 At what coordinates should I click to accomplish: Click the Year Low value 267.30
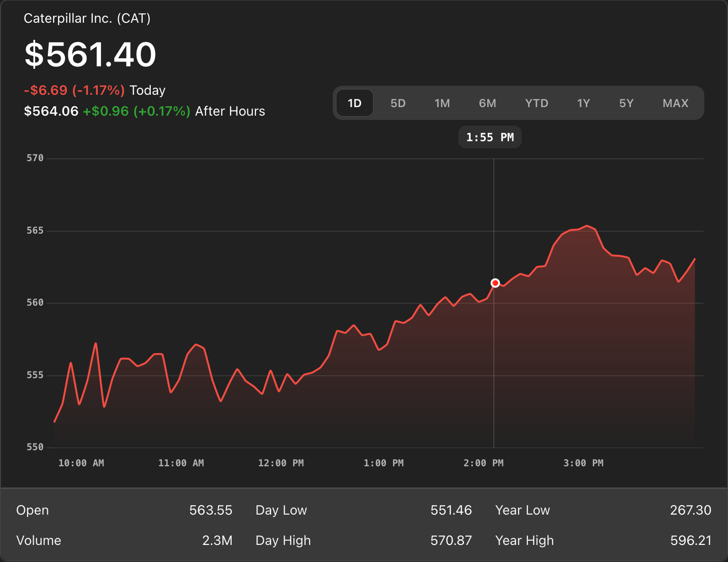tap(691, 510)
